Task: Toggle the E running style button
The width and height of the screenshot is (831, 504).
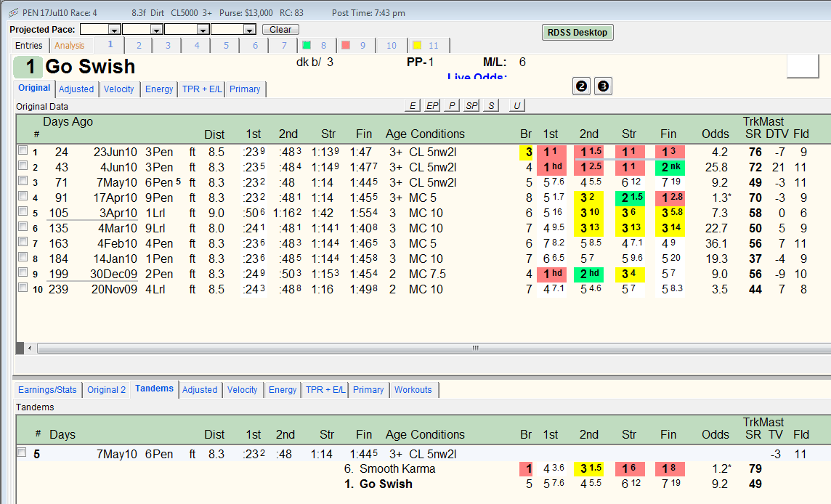Action: 413,105
